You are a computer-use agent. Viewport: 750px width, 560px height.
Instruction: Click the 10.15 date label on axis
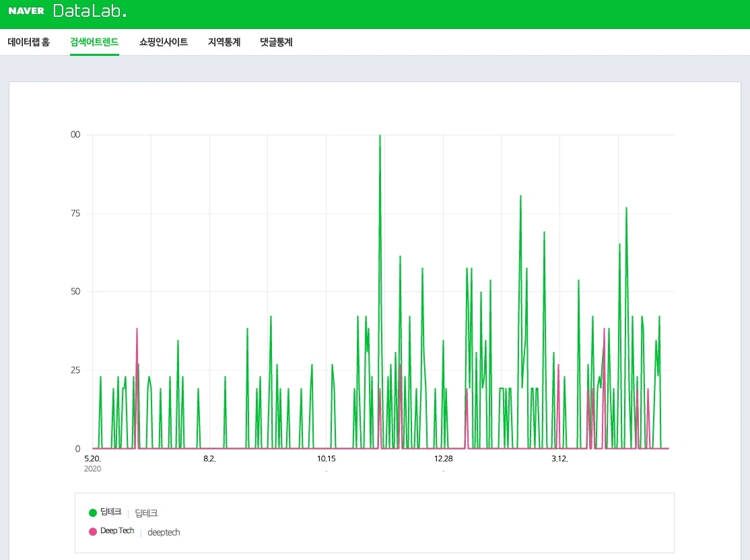pyautogui.click(x=327, y=458)
